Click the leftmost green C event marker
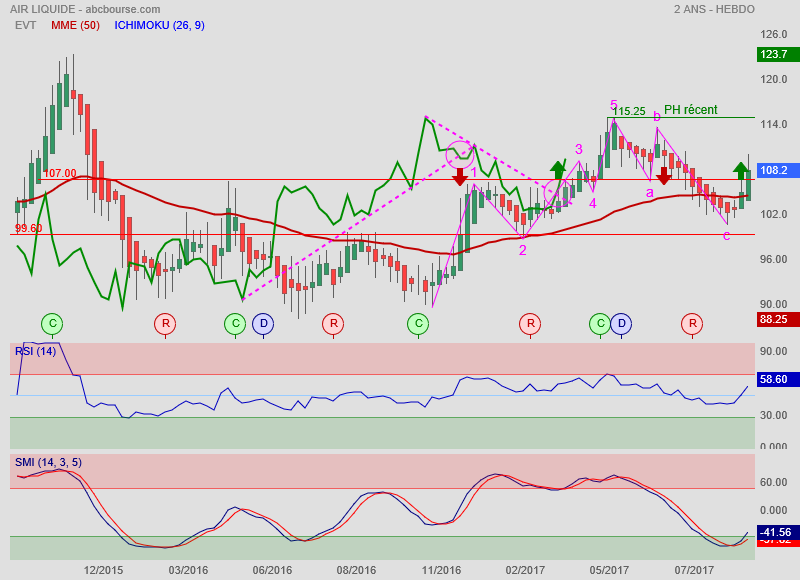The image size is (800, 580). (x=52, y=323)
